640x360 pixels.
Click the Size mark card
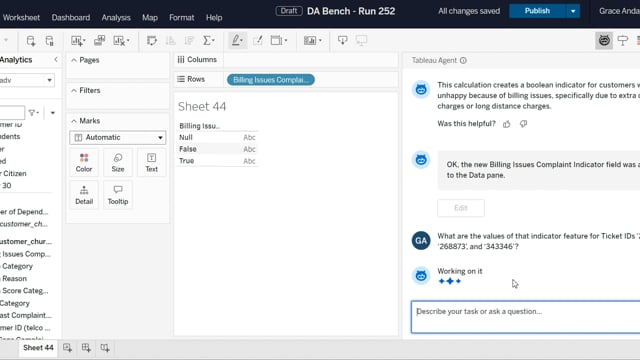[x=118, y=162]
